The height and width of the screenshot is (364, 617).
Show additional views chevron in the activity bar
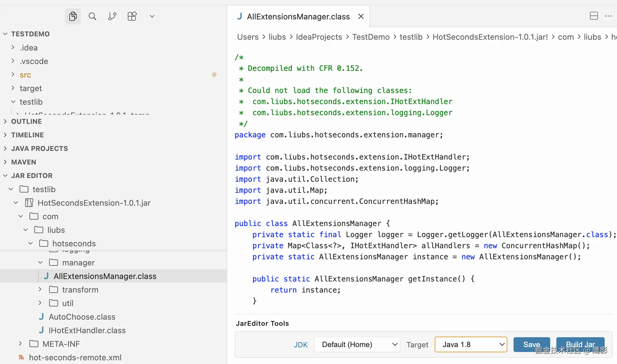pos(152,16)
